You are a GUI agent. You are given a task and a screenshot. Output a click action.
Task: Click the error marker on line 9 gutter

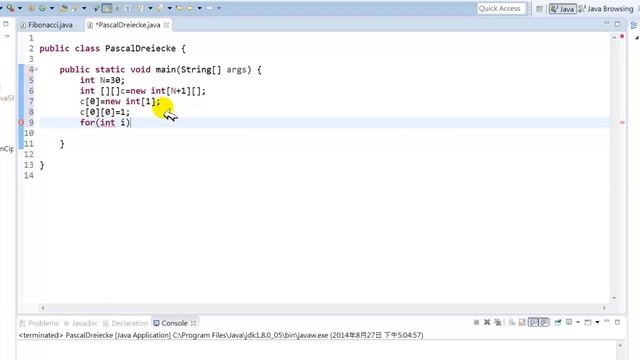pyautogui.click(x=21, y=122)
